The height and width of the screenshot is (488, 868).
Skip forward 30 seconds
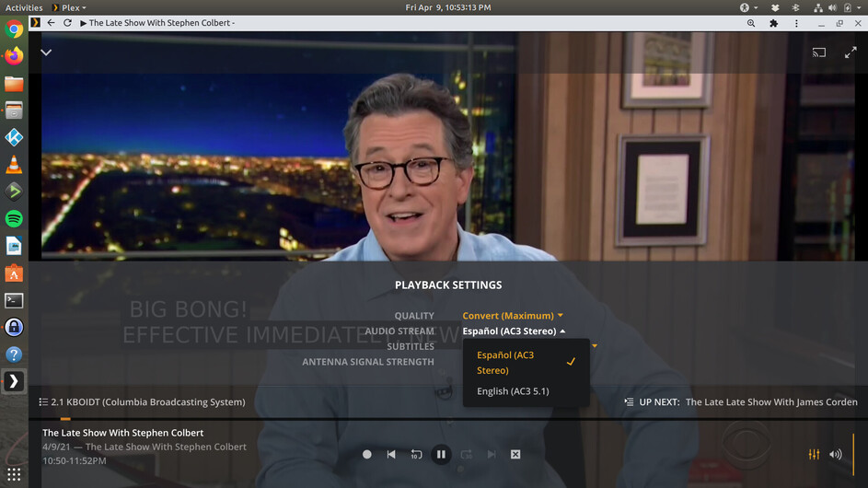point(466,454)
